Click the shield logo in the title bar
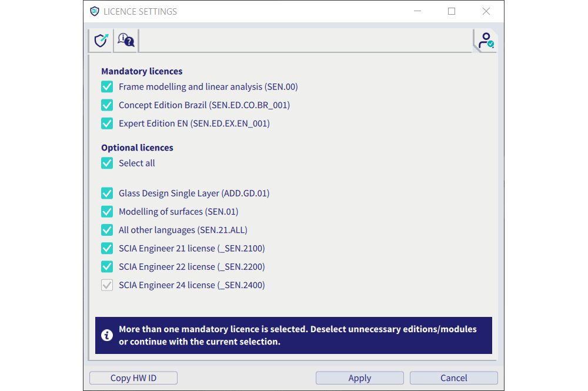The image size is (588, 391). coord(94,11)
